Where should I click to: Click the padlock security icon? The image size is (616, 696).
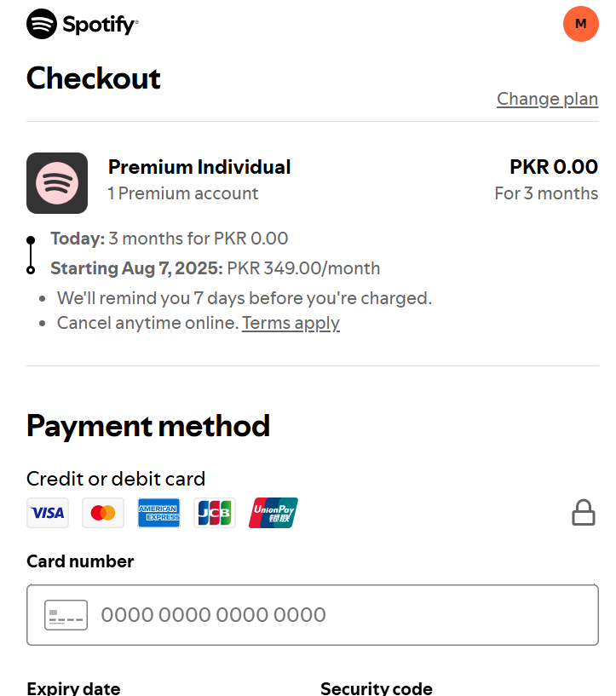pyautogui.click(x=583, y=513)
